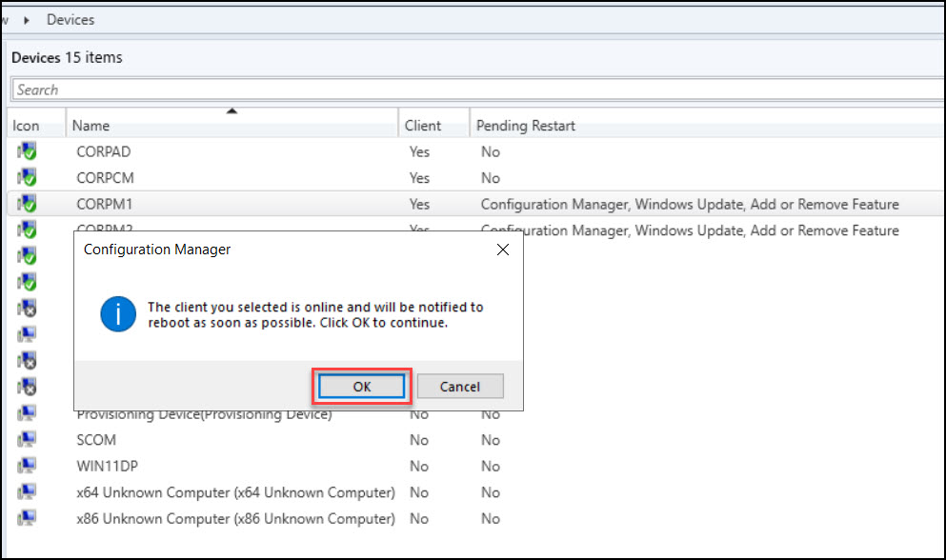Image resolution: width=946 pixels, height=560 pixels.
Task: Click into the Devices Search field
Action: (x=476, y=90)
